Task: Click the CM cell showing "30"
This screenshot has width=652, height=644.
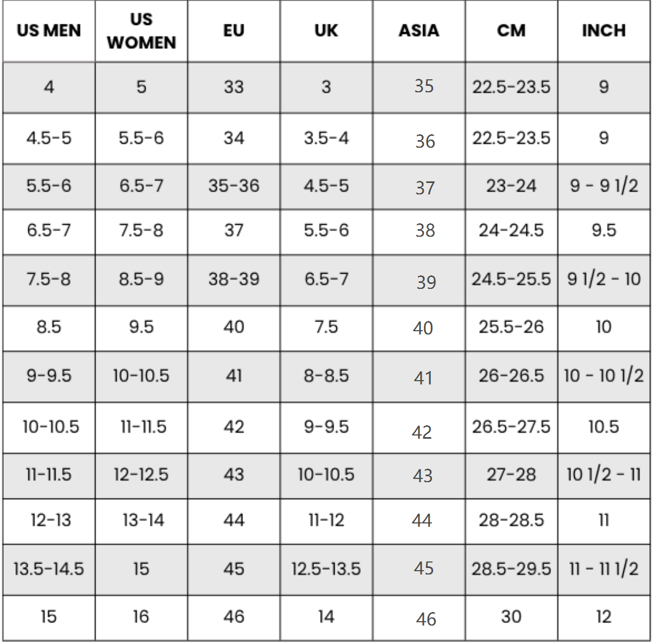Action: [x=511, y=617]
